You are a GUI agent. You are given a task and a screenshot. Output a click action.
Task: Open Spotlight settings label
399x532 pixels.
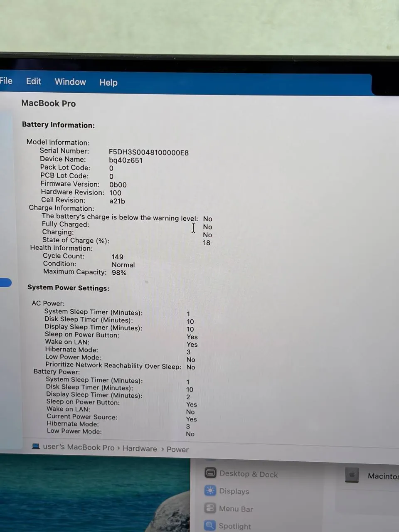[235, 526]
